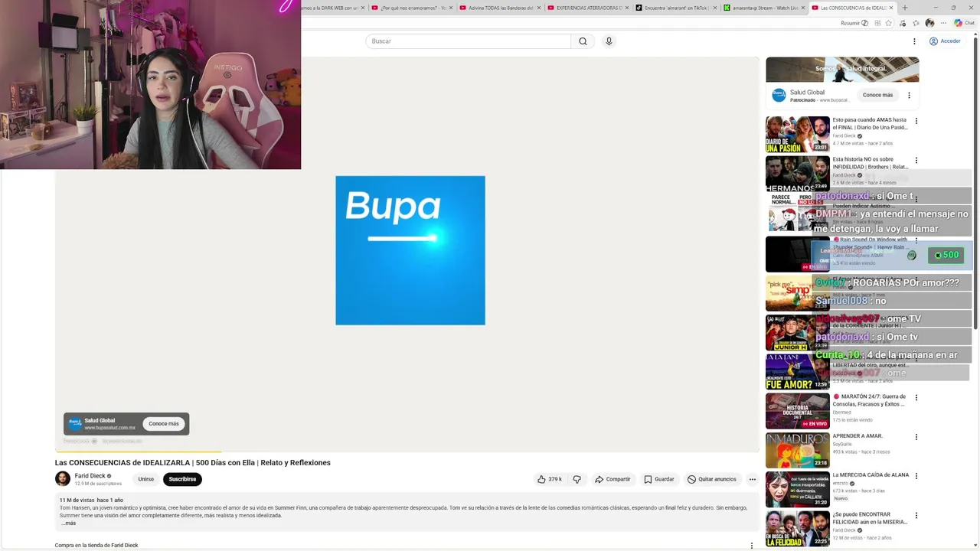This screenshot has height=551, width=980.
Task: Open more actions menu beside Quitar anuncios
Action: [x=753, y=479]
